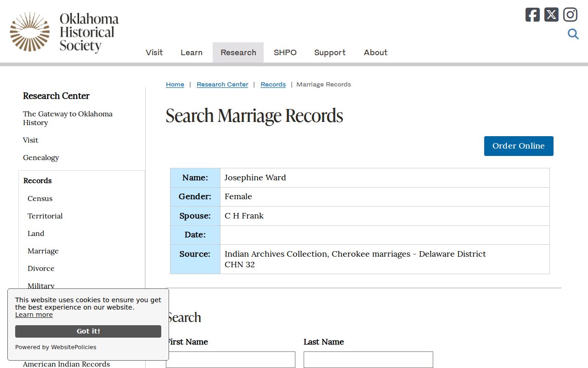588x368 pixels.
Task: Click the Search Marriage Records heading
Action: 254,115
